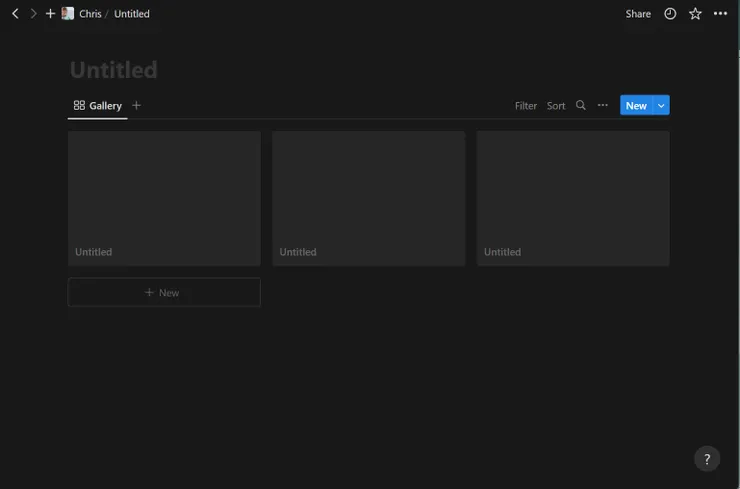Image resolution: width=740 pixels, height=489 pixels.
Task: Expand the New button dropdown arrow
Action: tap(661, 105)
